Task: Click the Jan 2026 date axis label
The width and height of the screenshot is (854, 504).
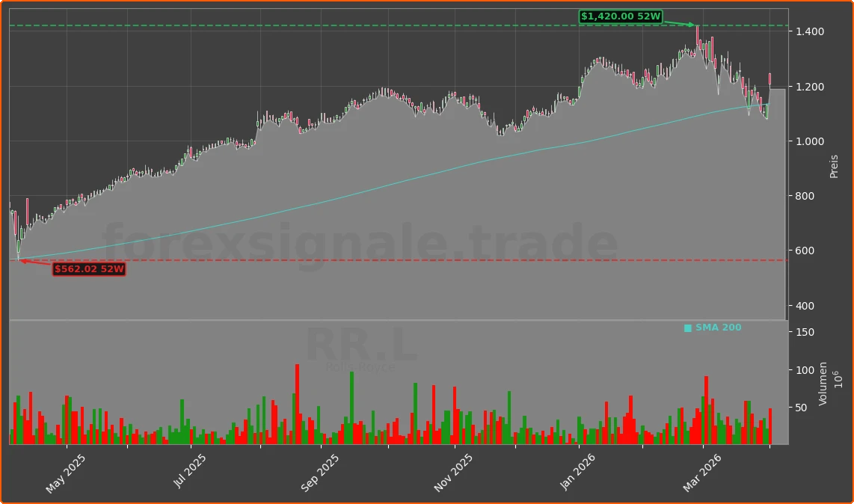Action: pos(578,472)
